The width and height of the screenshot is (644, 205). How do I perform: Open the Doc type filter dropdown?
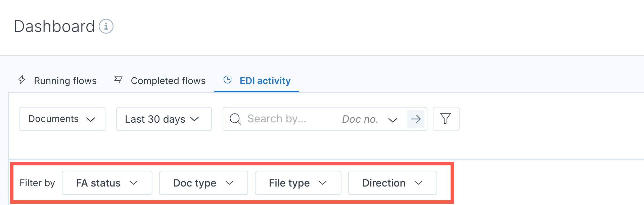pos(203,183)
